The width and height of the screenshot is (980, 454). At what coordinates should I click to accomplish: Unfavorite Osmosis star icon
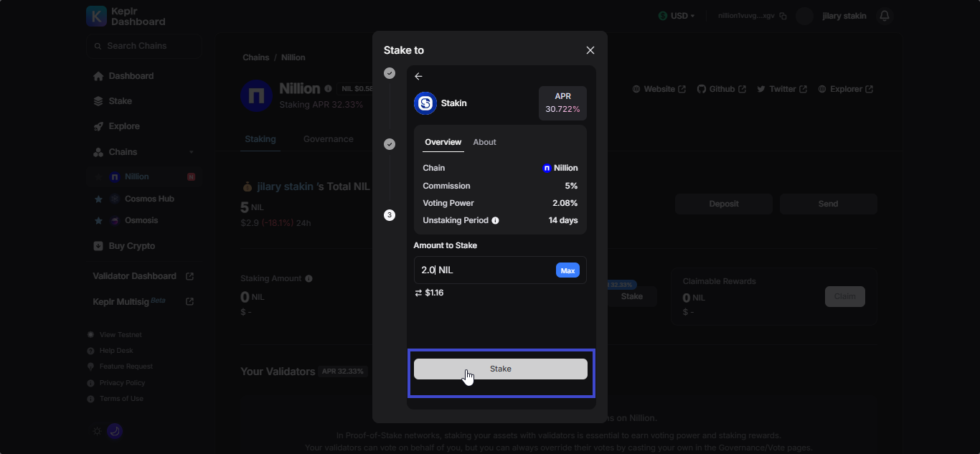[x=98, y=221]
